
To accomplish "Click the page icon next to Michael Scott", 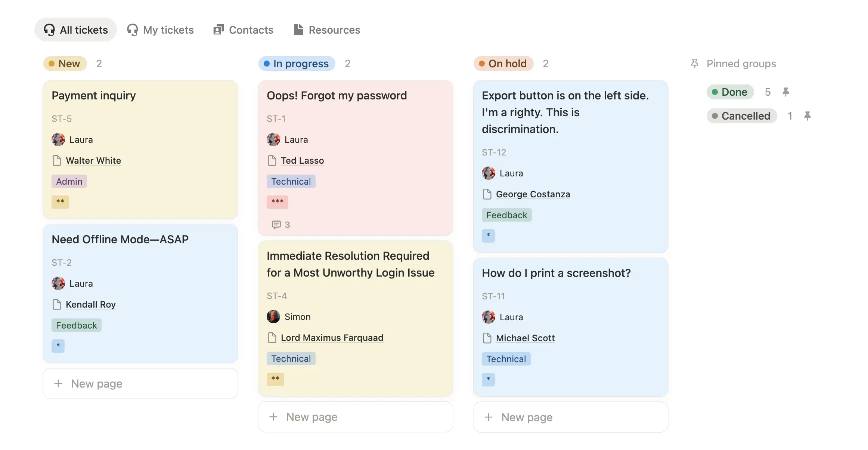I will pyautogui.click(x=487, y=338).
